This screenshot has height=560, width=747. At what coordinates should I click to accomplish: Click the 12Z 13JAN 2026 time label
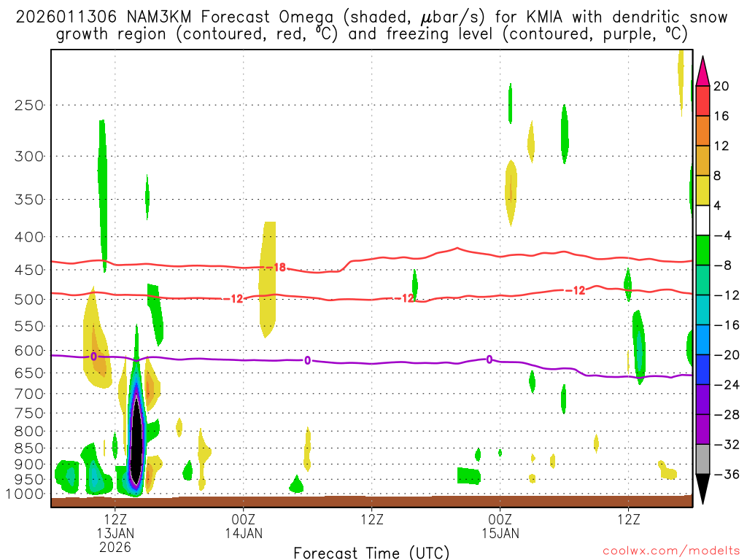(x=115, y=533)
